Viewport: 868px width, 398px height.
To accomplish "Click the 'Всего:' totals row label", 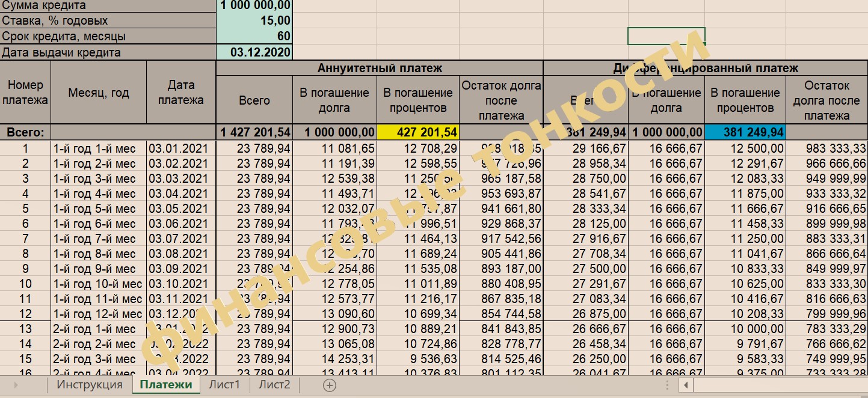I will click(x=25, y=132).
